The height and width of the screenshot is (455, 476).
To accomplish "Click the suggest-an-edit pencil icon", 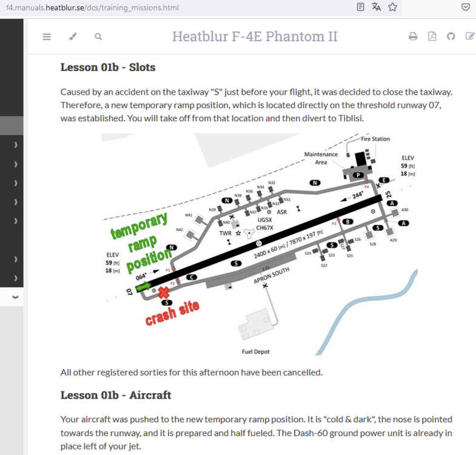I will [470, 36].
